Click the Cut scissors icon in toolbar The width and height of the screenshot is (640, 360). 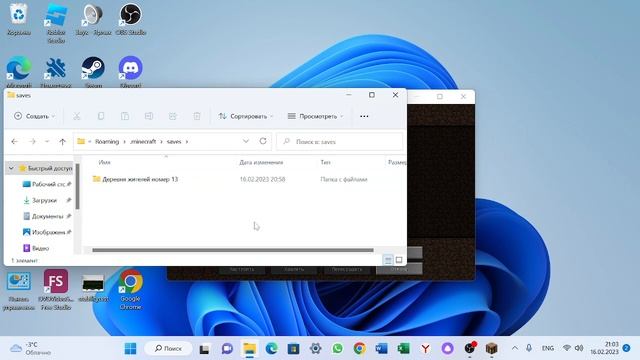[77, 116]
